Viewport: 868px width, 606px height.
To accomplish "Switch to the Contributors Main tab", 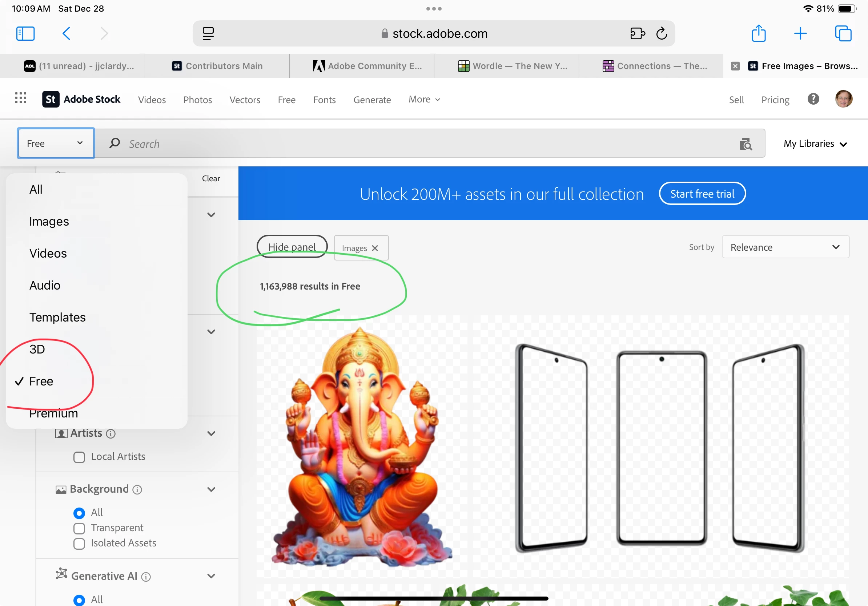I will tap(217, 66).
